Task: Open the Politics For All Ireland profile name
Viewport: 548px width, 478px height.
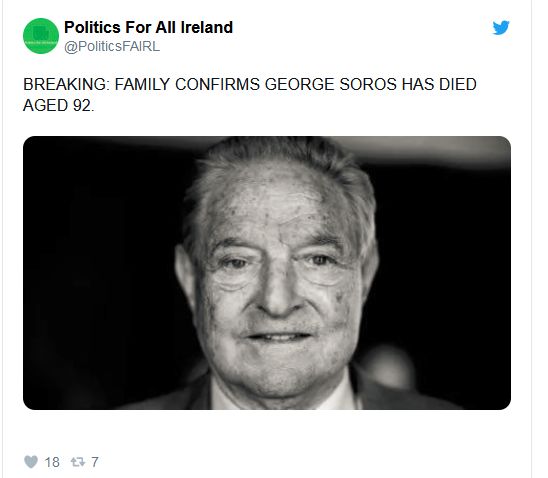Action: coord(148,27)
